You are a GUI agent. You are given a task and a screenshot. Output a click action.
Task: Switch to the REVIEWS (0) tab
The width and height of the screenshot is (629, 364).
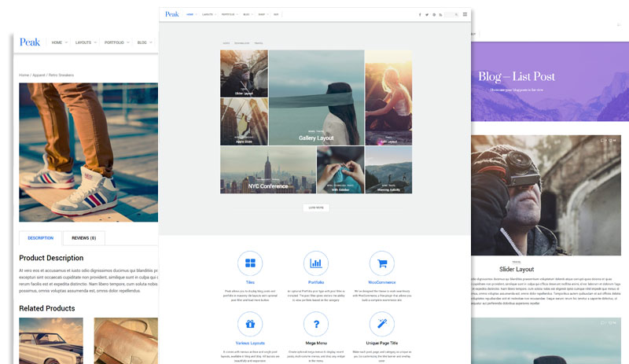click(x=84, y=238)
